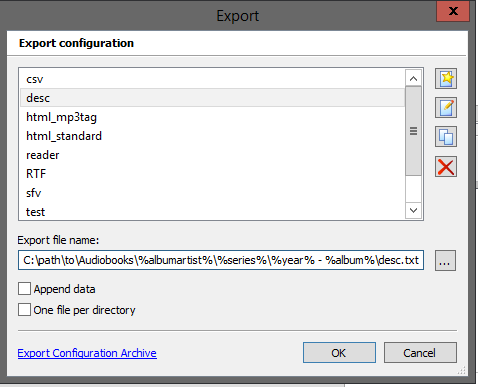Select the sfv configuration
Image resolution: width=478 pixels, height=387 pixels.
coord(212,193)
